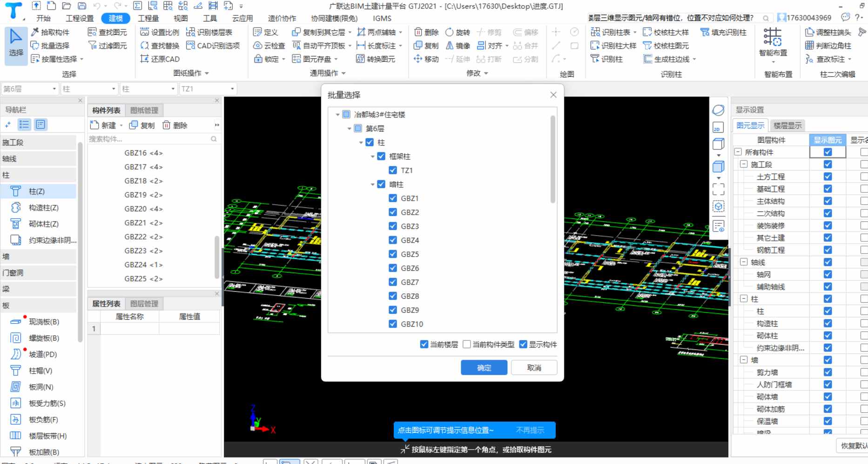Collapse the 框架柱 tree node
The height and width of the screenshot is (464, 868).
pyautogui.click(x=373, y=157)
